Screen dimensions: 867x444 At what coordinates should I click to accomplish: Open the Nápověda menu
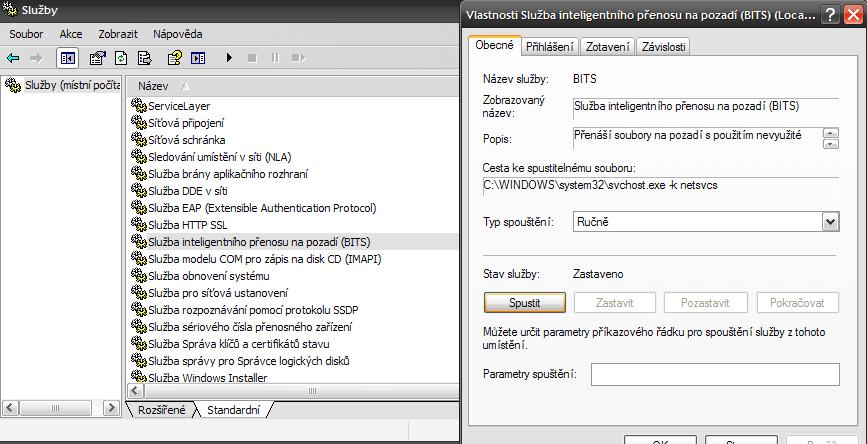click(x=177, y=34)
